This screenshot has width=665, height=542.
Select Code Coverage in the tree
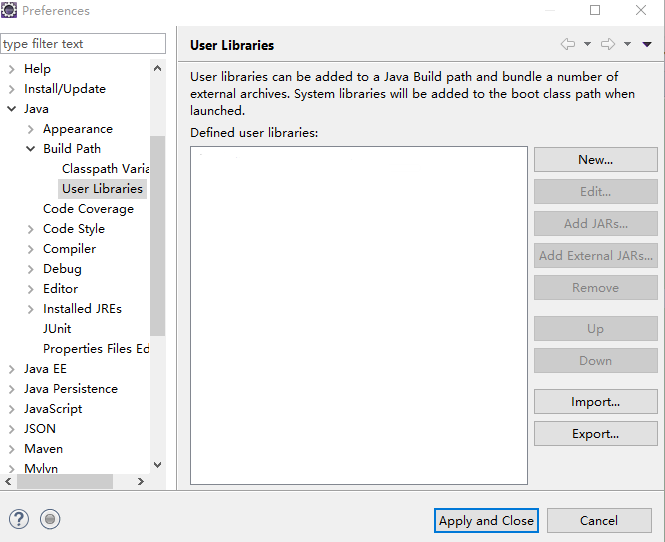click(88, 209)
